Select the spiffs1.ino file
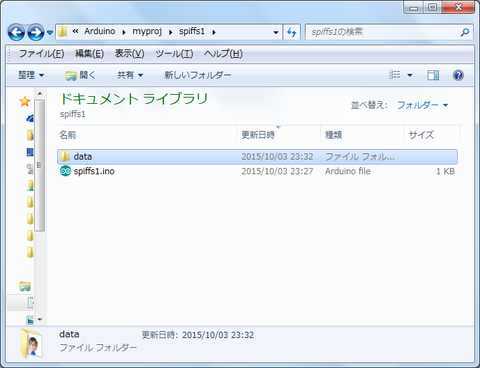 tap(94, 171)
